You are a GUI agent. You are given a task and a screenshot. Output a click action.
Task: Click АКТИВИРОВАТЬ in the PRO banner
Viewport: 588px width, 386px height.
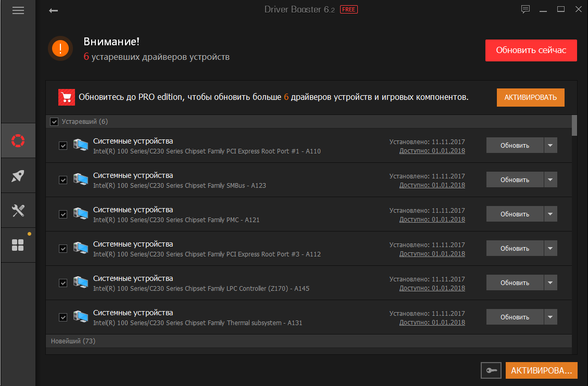click(x=530, y=97)
